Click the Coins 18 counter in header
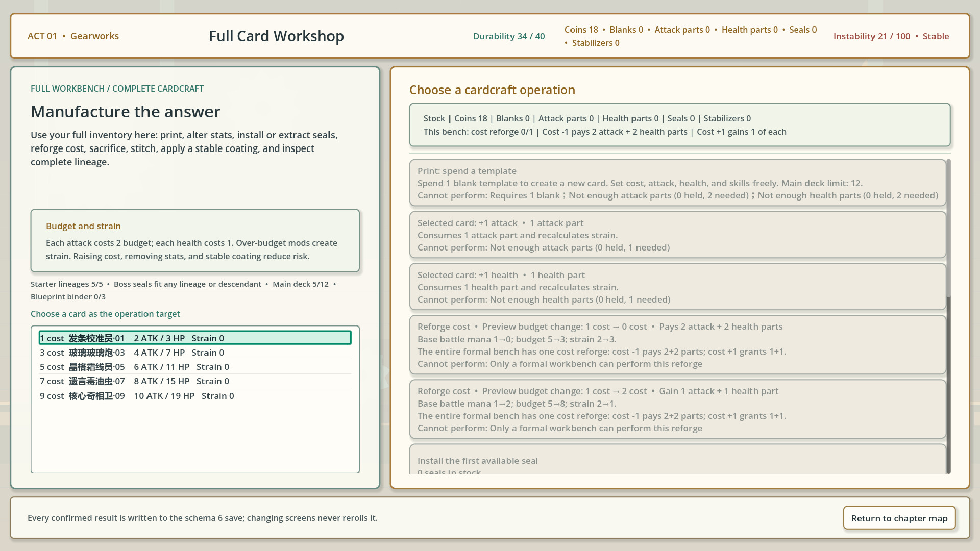Viewport: 980px width, 551px height. pos(581,30)
